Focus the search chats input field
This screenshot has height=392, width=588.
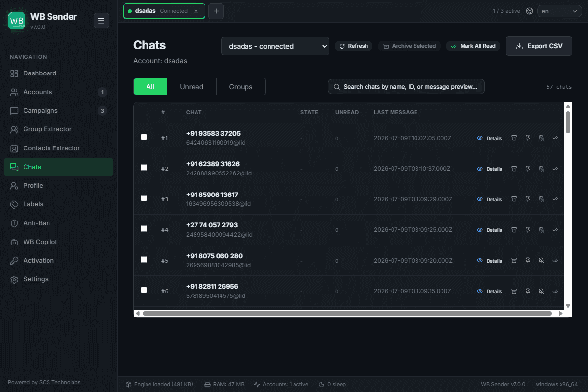[406, 87]
